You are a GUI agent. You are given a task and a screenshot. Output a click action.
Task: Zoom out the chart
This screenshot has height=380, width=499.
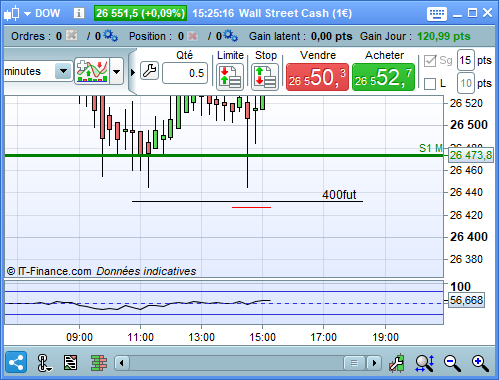pos(452,363)
